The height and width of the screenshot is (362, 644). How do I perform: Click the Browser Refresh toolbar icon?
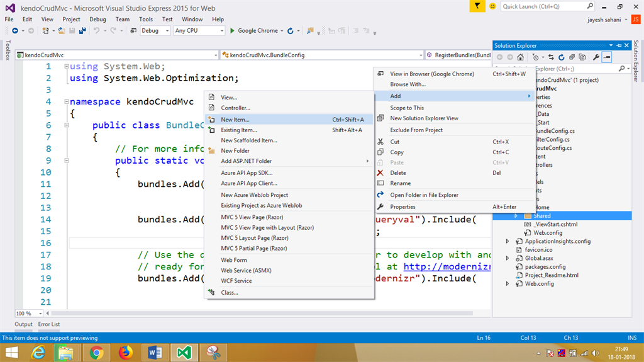tap(290, 30)
